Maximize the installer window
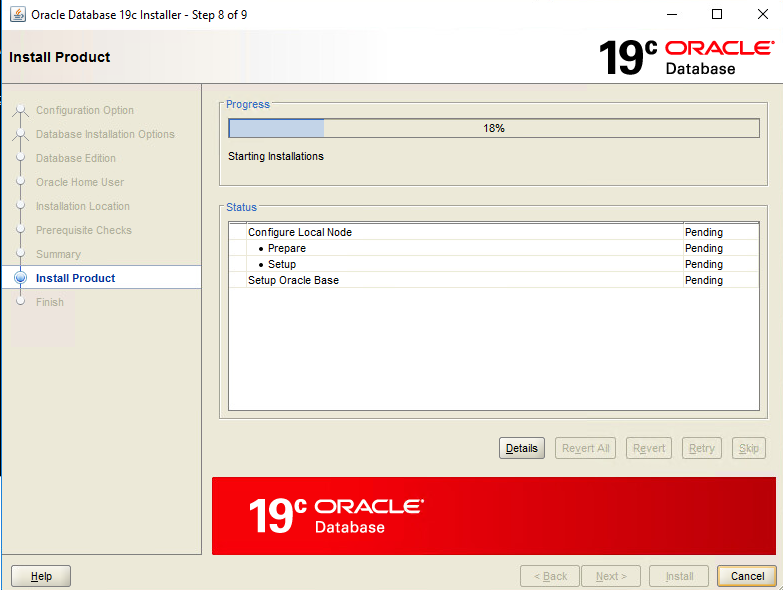 click(x=717, y=14)
